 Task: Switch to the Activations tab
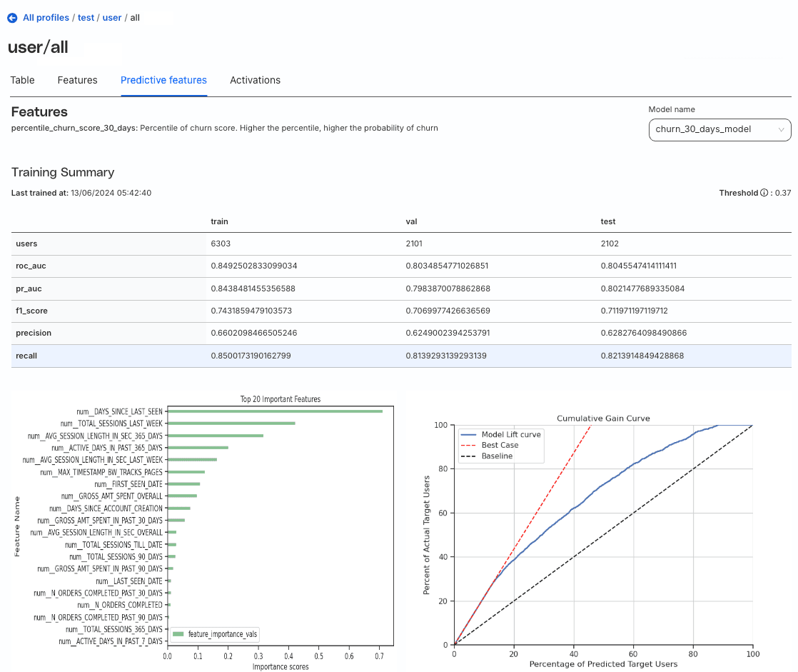(x=255, y=80)
